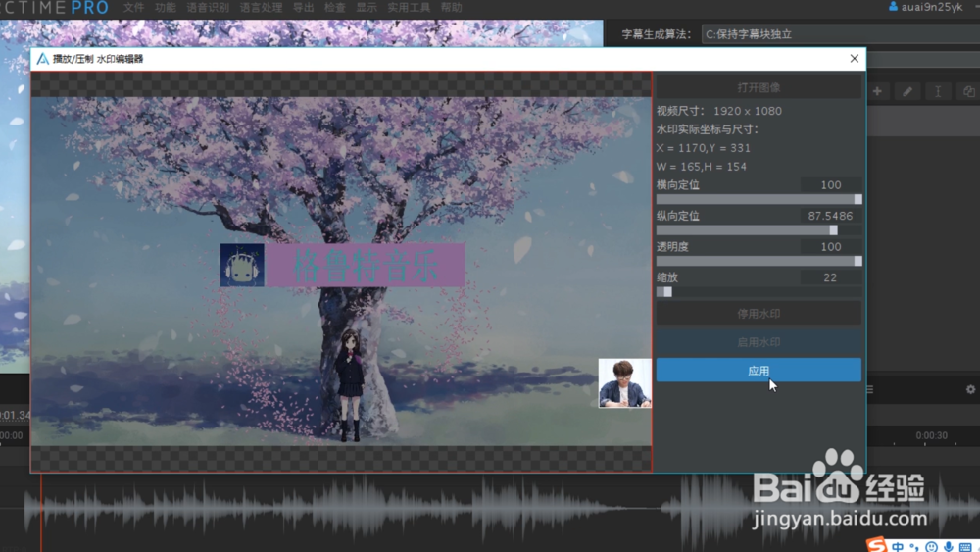Click the portrait watermark image in preview
Viewport: 980px width, 552px height.
pos(624,383)
